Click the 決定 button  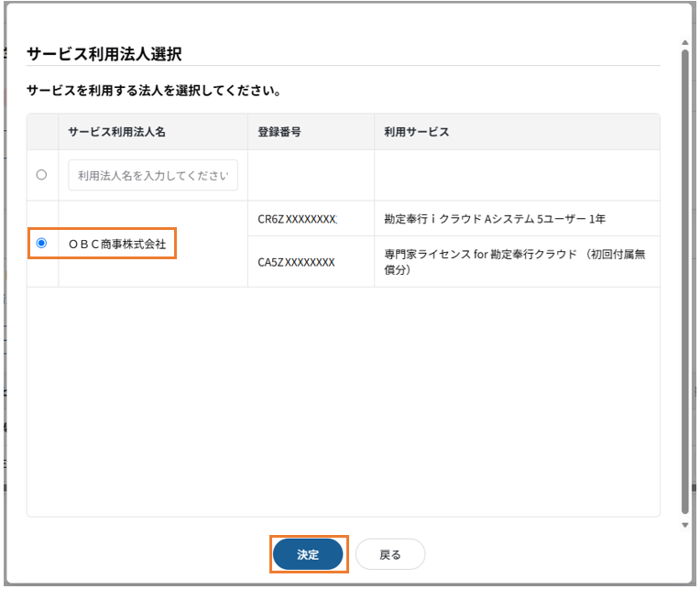tap(308, 554)
